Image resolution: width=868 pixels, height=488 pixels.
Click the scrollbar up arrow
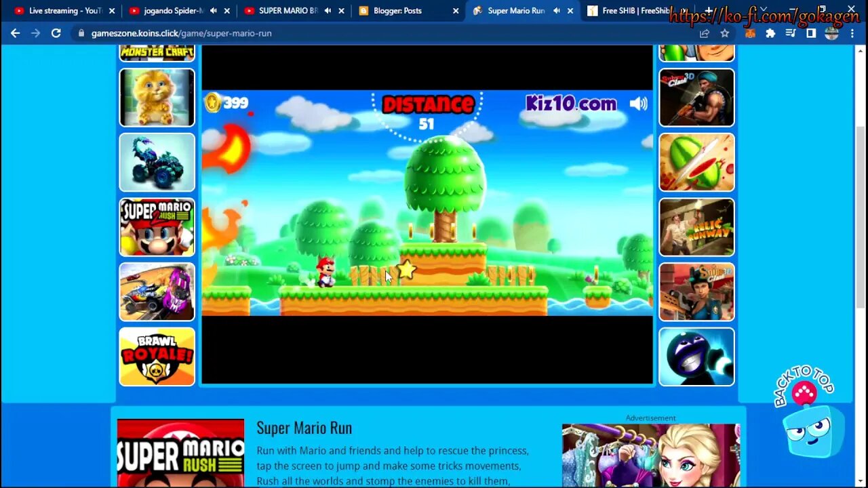862,50
